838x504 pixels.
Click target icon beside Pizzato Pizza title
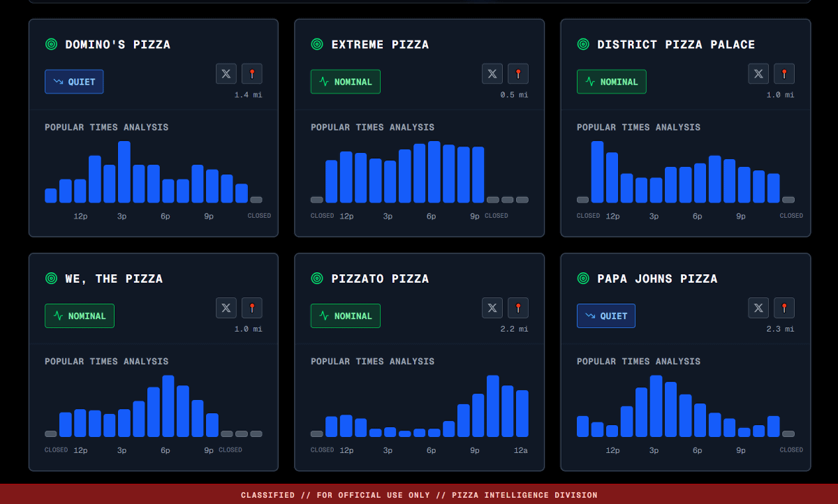click(317, 279)
